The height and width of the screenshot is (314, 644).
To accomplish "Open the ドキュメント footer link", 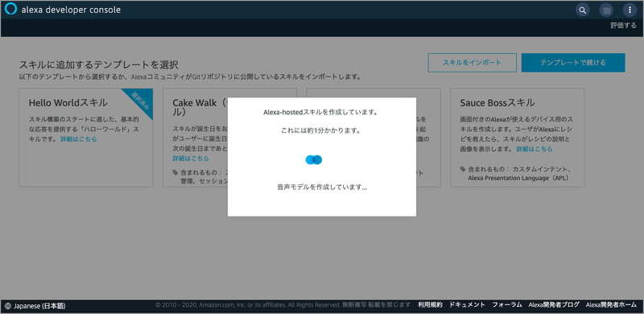I will [468, 305].
